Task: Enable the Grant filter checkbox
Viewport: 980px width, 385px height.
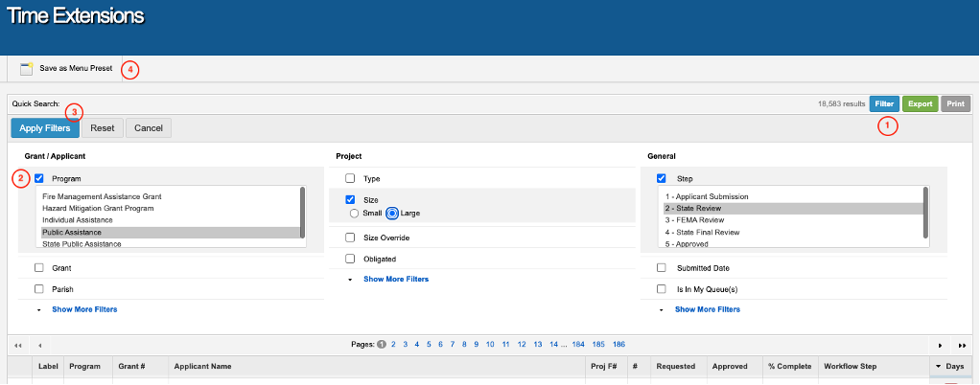Action: click(38, 268)
